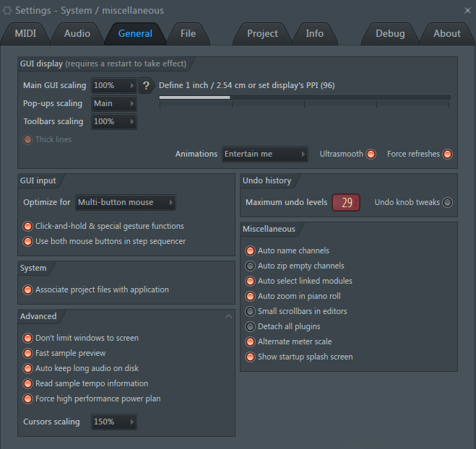The image size is (476, 449).
Task: Collapse the Advanced section arrow
Action: (228, 316)
